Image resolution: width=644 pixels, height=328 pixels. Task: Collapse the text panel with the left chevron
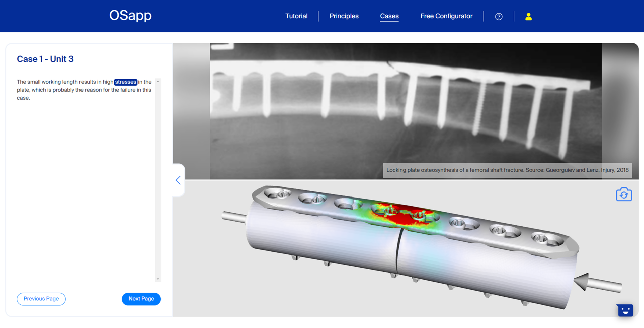pos(178,180)
